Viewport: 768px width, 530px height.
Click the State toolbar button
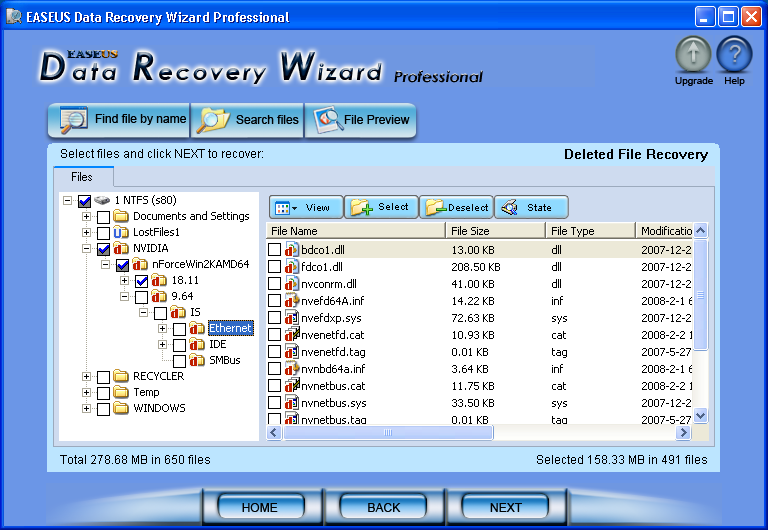[x=530, y=208]
